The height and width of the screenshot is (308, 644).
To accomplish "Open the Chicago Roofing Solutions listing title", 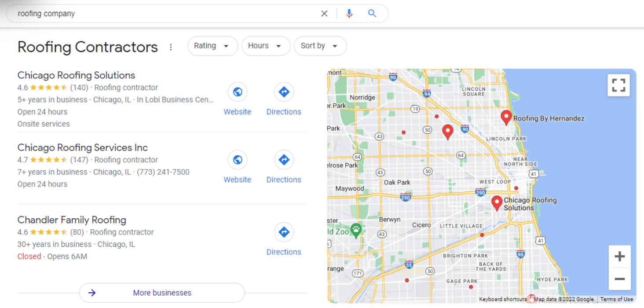I will tap(76, 75).
